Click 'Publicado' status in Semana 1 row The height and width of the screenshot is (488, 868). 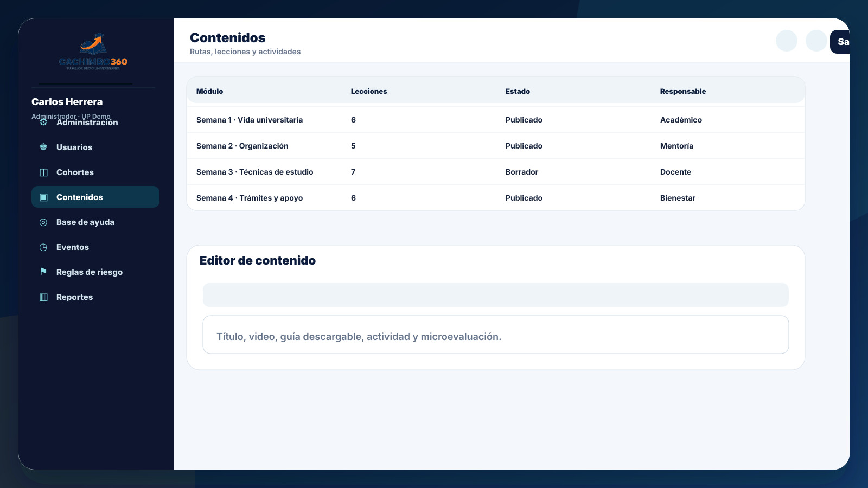click(524, 120)
